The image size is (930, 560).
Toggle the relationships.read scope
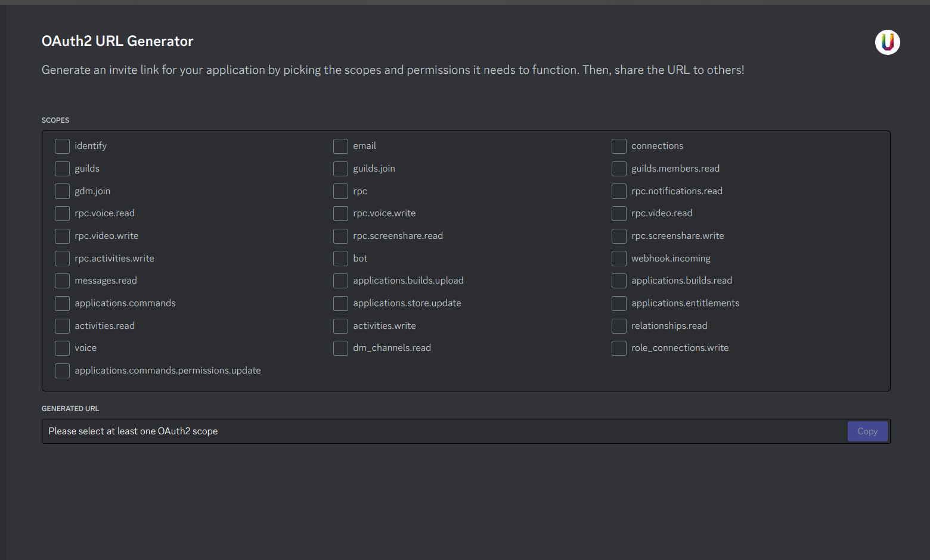point(619,326)
